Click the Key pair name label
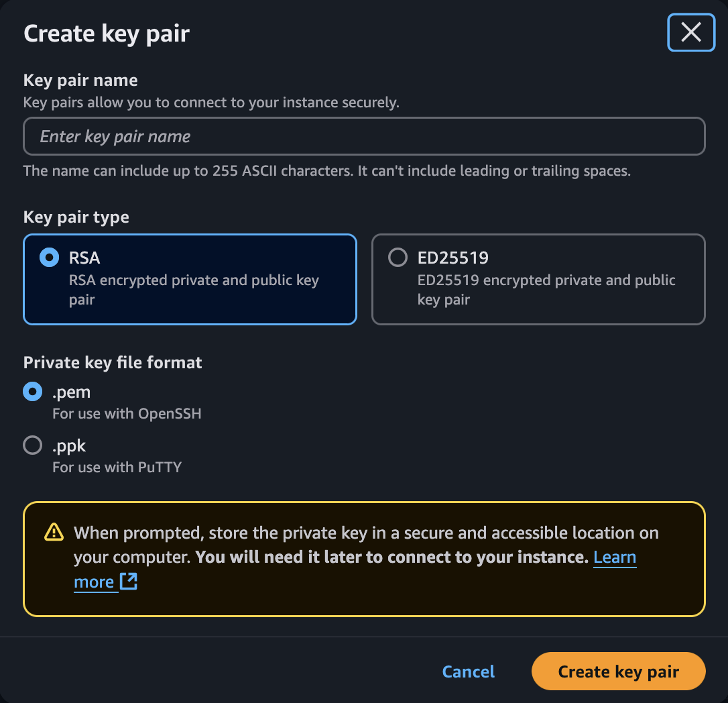728x703 pixels. 80,80
